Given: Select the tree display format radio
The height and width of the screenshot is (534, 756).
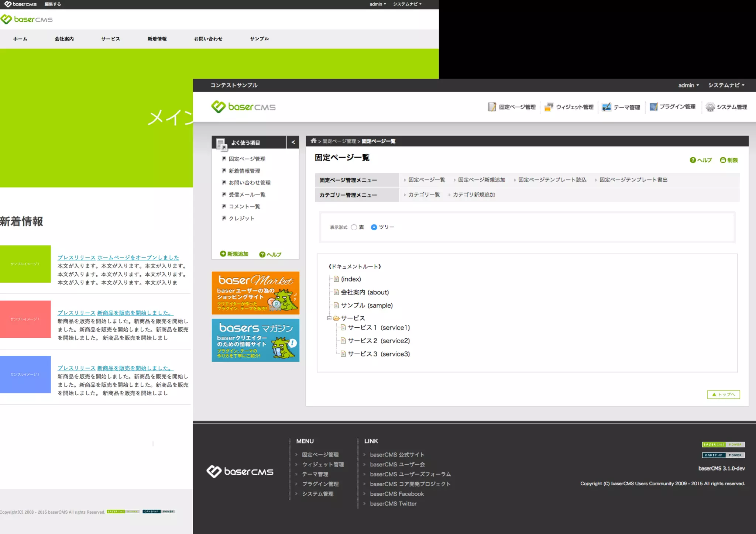Looking at the screenshot, I should point(374,227).
